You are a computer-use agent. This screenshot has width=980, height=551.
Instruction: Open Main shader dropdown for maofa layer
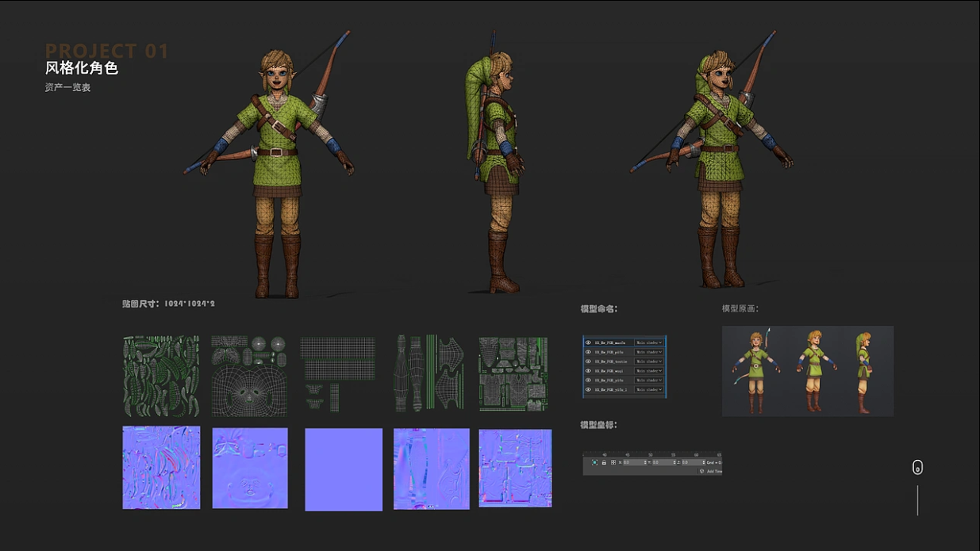(x=649, y=342)
